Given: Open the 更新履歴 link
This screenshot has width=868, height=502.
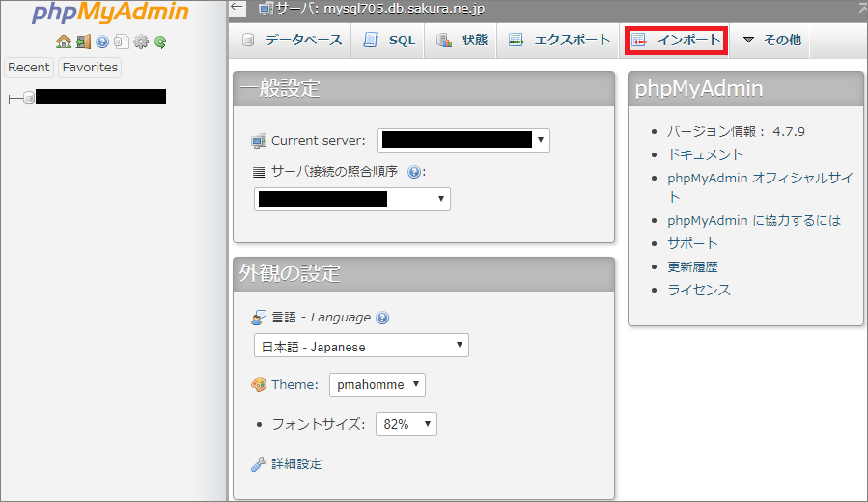Looking at the screenshot, I should pos(692,266).
